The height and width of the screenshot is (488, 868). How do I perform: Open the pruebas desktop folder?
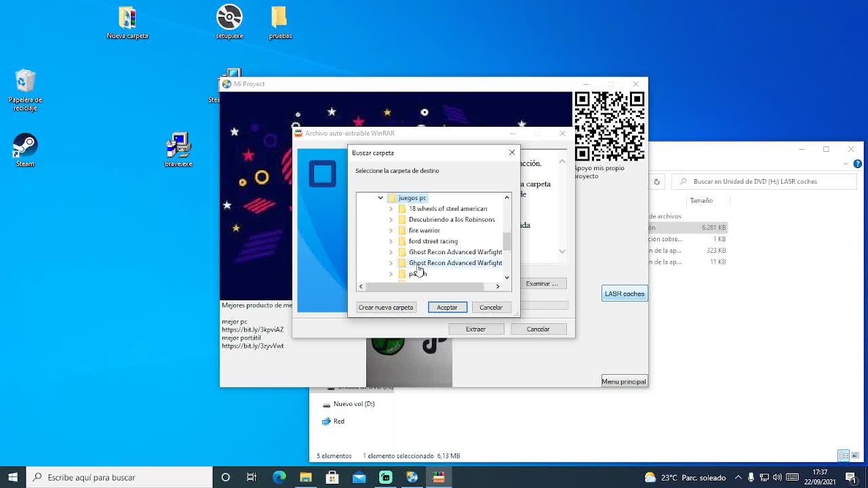(x=280, y=22)
